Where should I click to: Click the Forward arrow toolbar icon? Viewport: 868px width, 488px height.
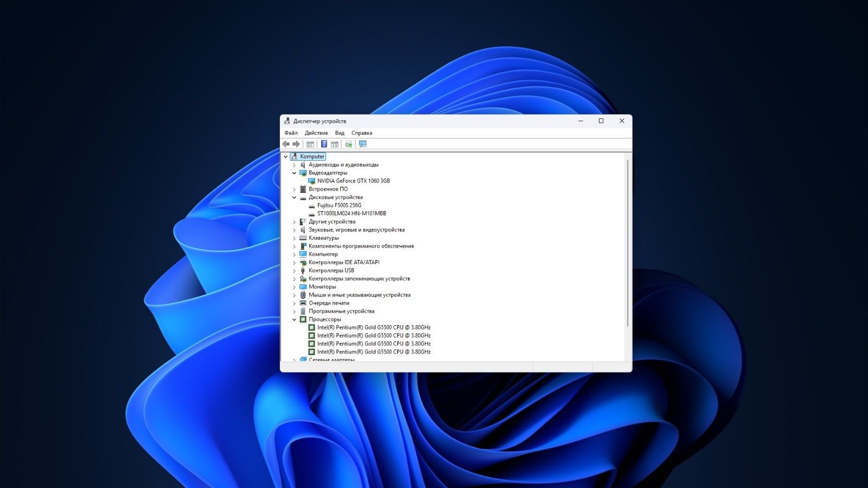296,144
